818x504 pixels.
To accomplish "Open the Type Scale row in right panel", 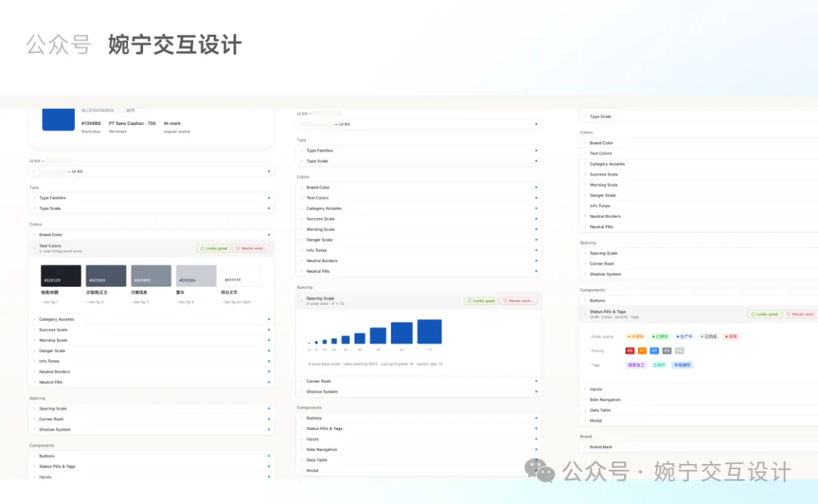I will click(699, 117).
